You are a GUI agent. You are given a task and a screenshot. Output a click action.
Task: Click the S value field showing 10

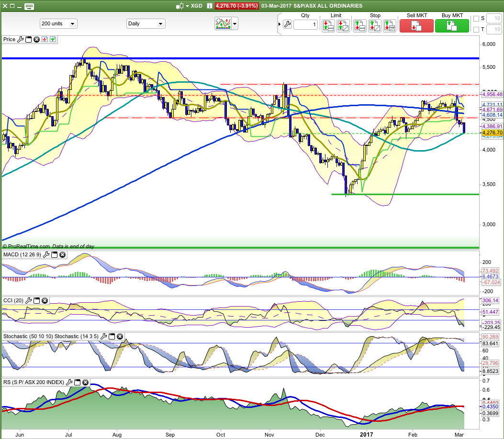coord(494,19)
